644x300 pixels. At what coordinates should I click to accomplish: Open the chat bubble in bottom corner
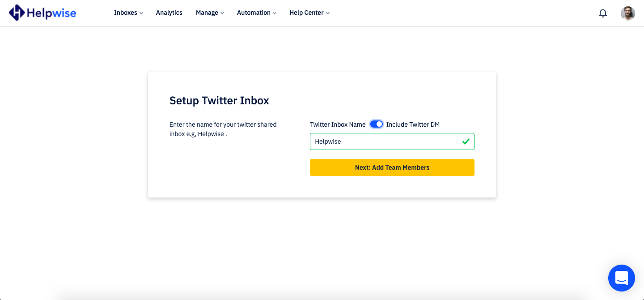(622, 278)
